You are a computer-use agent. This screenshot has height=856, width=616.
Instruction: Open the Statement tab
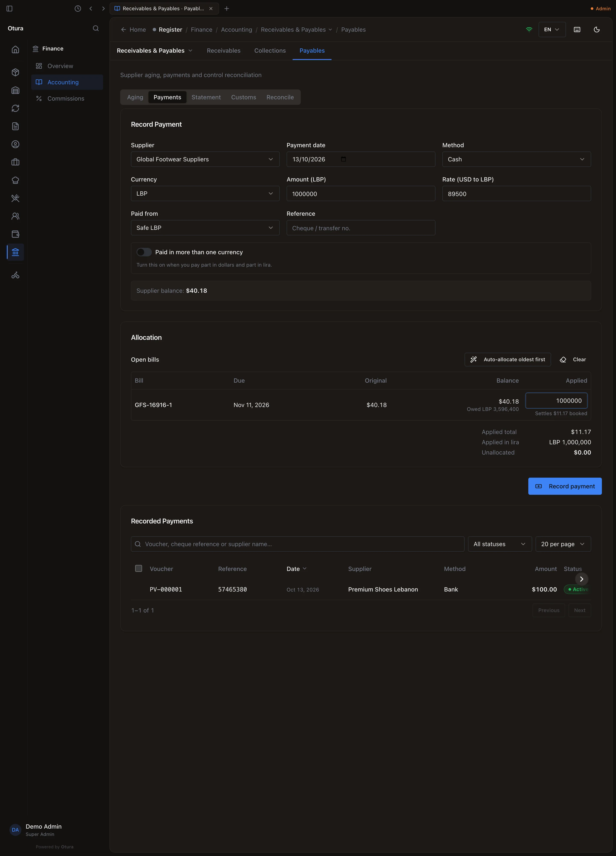(206, 97)
